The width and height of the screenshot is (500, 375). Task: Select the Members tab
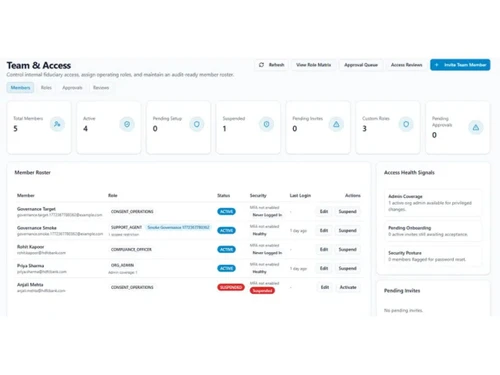tap(20, 88)
